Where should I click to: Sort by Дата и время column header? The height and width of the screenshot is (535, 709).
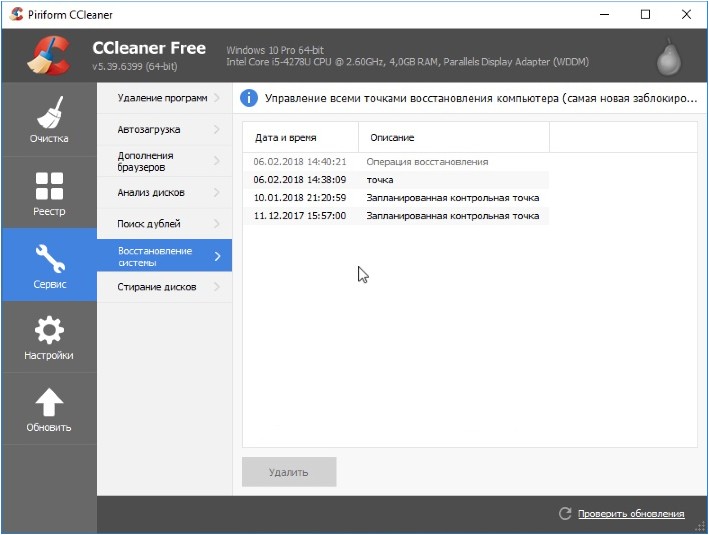300,137
